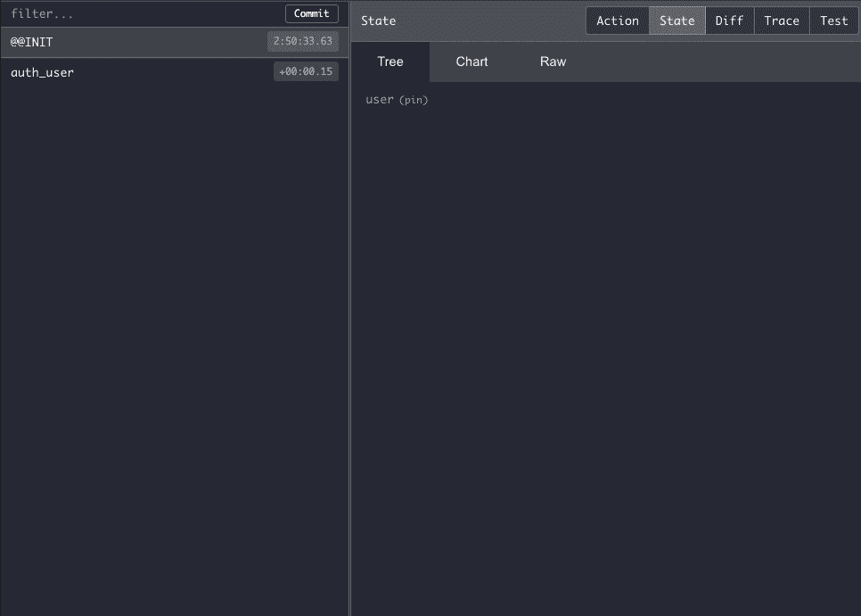Click the (pin) link beside user

click(414, 100)
